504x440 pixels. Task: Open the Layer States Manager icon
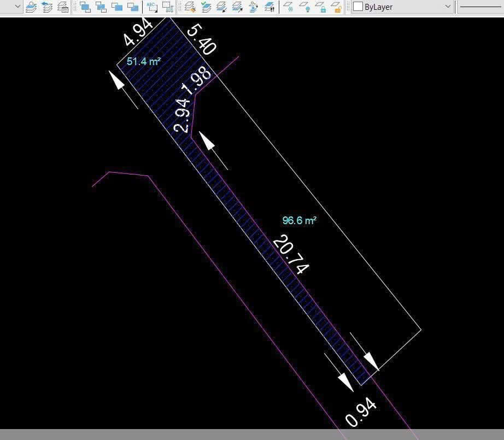click(x=63, y=7)
